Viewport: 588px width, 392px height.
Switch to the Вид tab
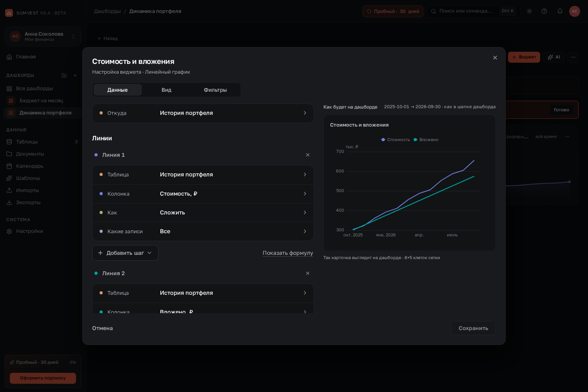pos(167,90)
